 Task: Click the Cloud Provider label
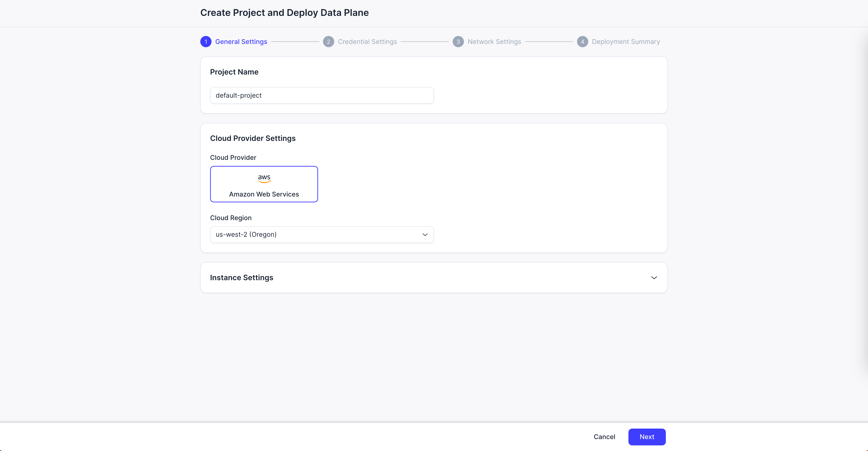[x=233, y=158]
